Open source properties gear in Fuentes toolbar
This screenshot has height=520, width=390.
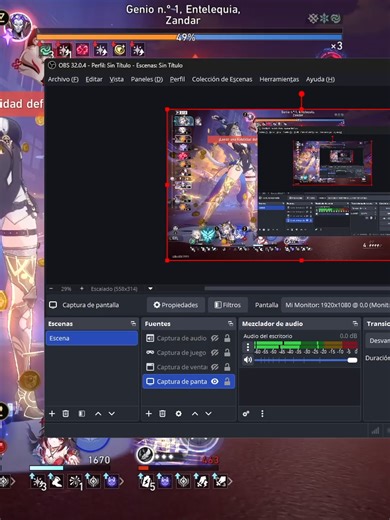pos(179,414)
